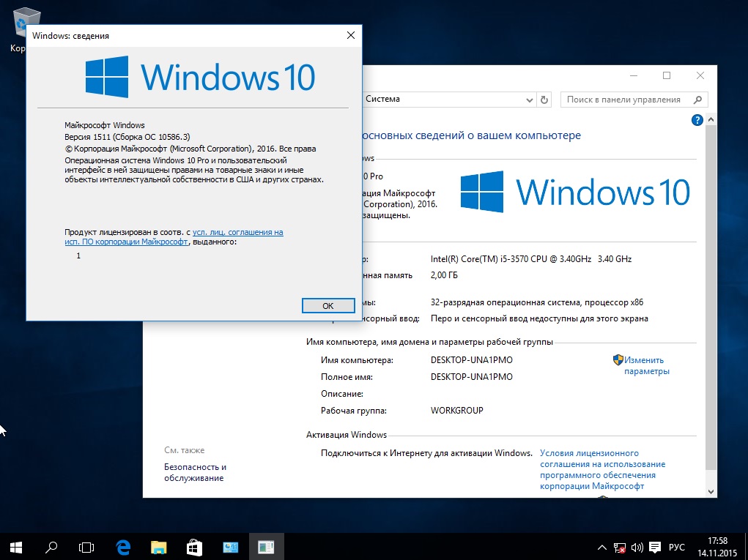Open the taskbar clock showing 17:58
This screenshot has height=560, width=748.
click(717, 547)
